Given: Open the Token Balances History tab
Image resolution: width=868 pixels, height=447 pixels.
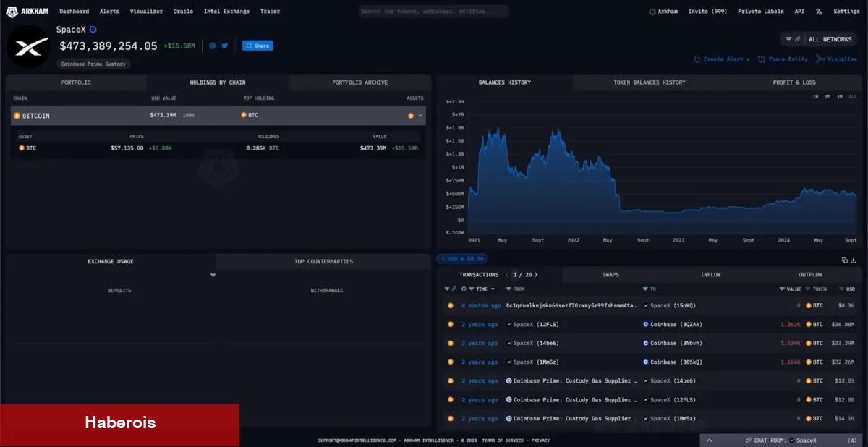Looking at the screenshot, I should 649,82.
